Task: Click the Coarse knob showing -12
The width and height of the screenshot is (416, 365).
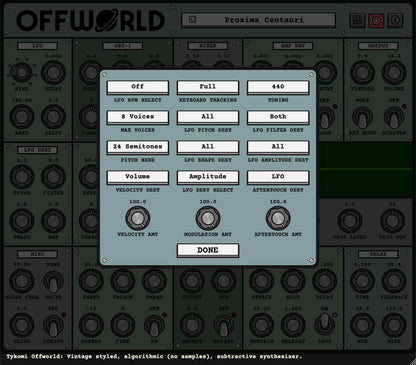Action: [91, 325]
